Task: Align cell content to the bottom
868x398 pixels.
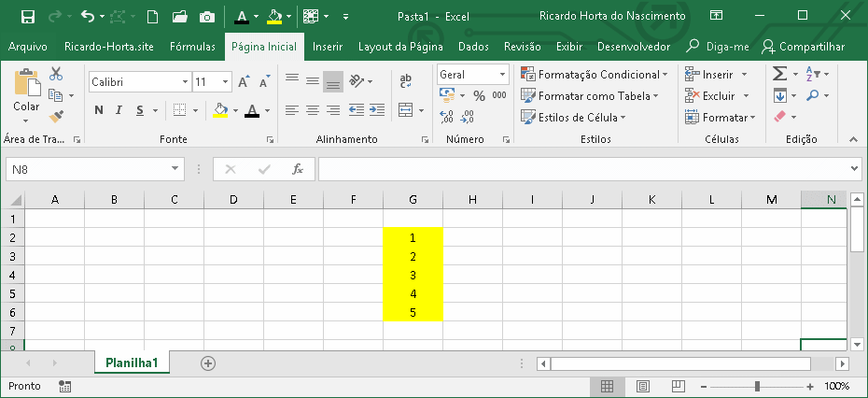Action: (x=333, y=81)
